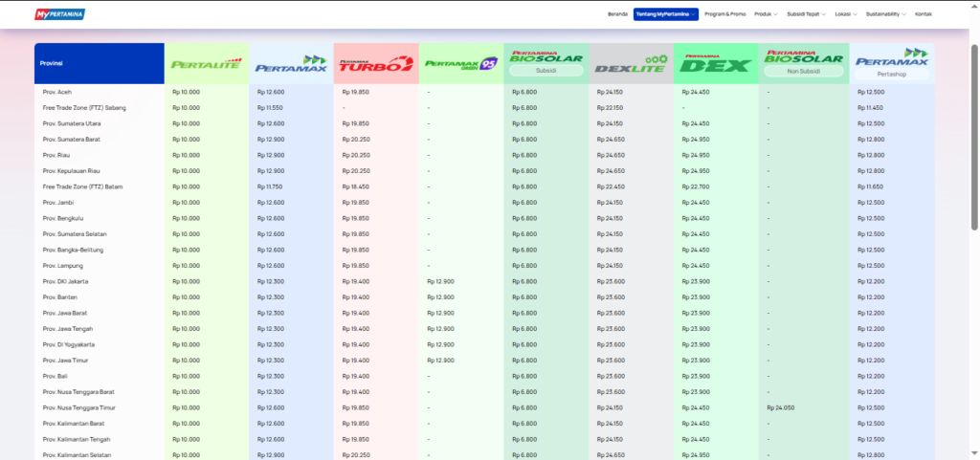Open the Lokasi dropdown
The image size is (980, 460).
coord(846,14)
